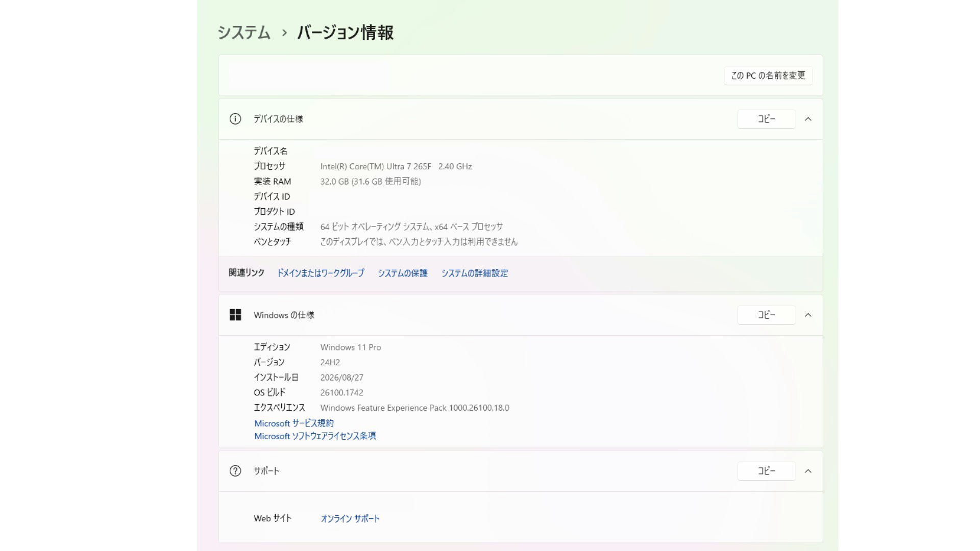Image resolution: width=980 pixels, height=551 pixels.
Task: Open システムの保護 link
Action: point(403,273)
